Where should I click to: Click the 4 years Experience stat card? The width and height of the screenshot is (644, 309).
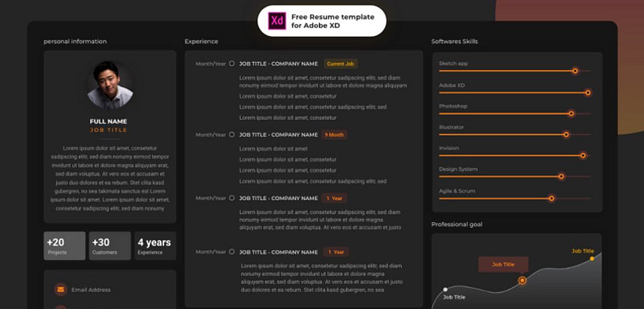(x=155, y=246)
